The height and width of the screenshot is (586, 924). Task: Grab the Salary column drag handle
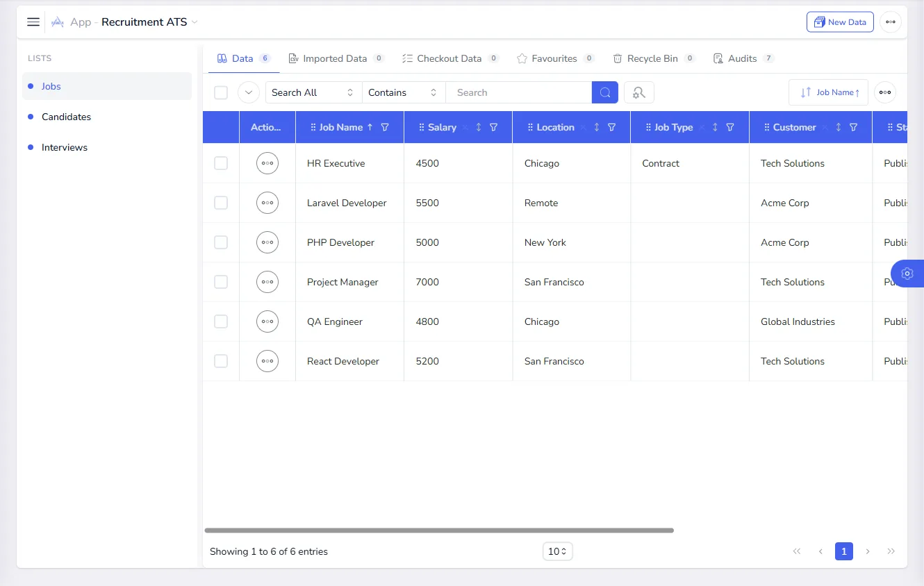point(422,127)
